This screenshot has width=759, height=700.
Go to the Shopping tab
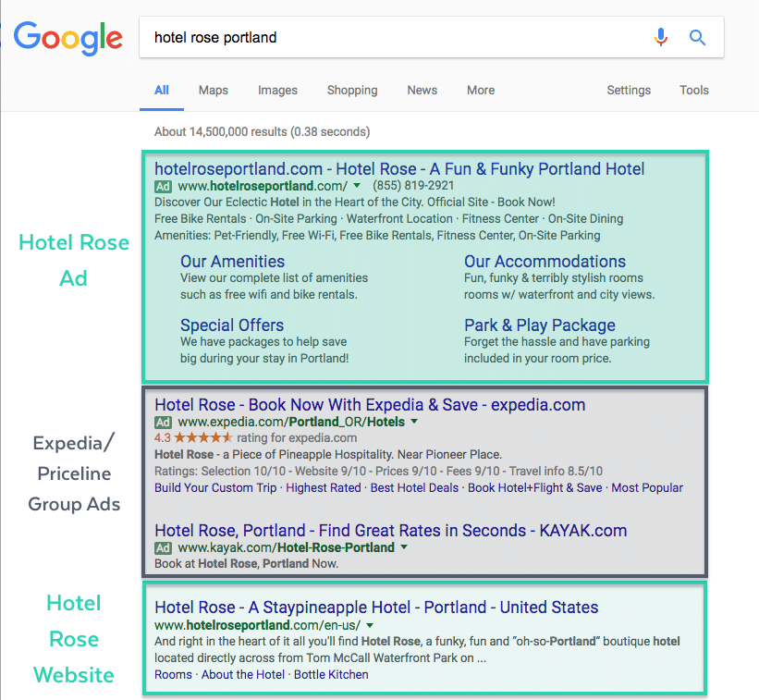[x=352, y=91]
